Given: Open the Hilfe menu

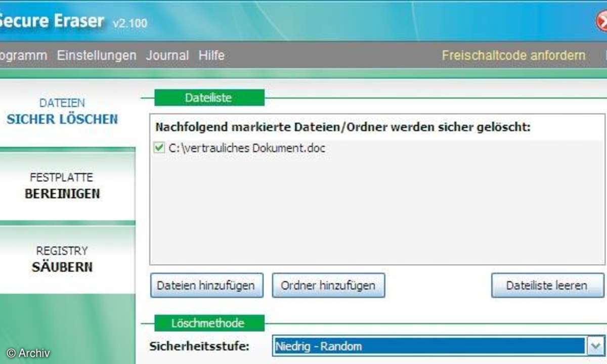Looking at the screenshot, I should click(x=211, y=55).
